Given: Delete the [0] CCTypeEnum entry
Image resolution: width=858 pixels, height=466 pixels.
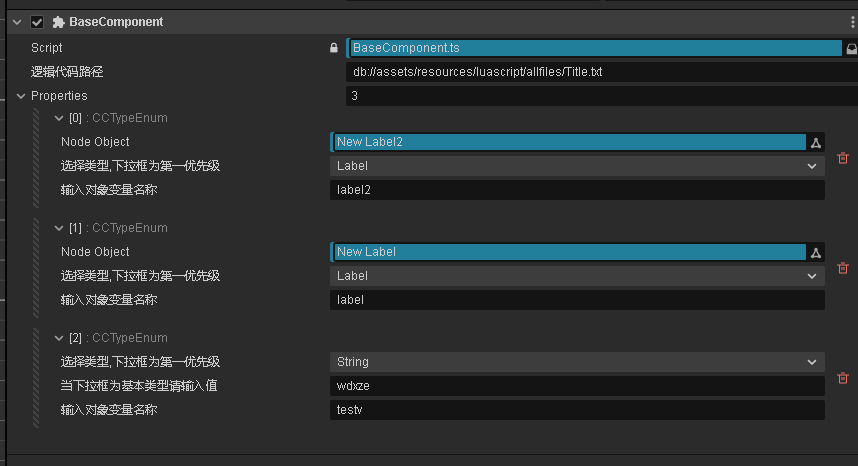Looking at the screenshot, I should coord(843,158).
